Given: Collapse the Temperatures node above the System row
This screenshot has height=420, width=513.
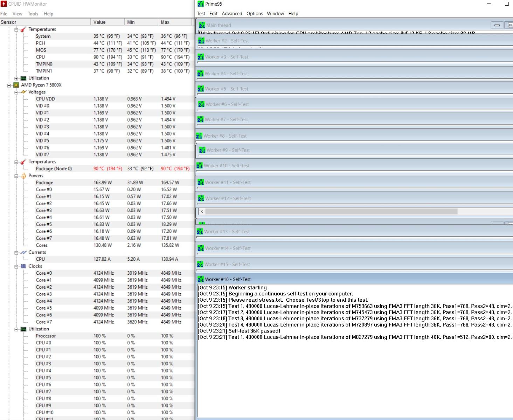Looking at the screenshot, I should coord(16,30).
